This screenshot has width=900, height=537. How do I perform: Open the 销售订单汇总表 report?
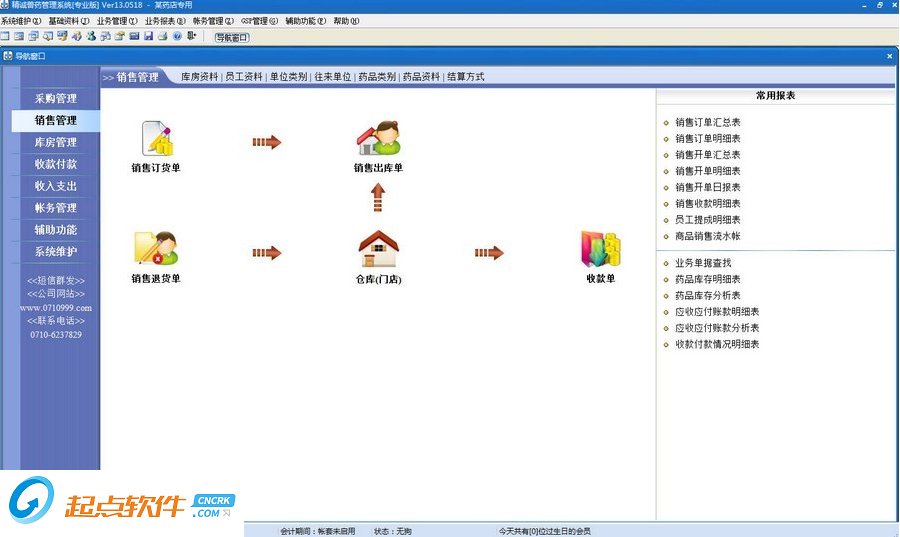click(708, 122)
